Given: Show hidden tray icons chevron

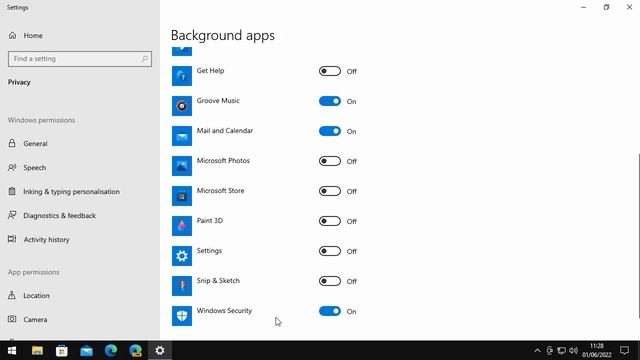Looking at the screenshot, I should tap(537, 351).
